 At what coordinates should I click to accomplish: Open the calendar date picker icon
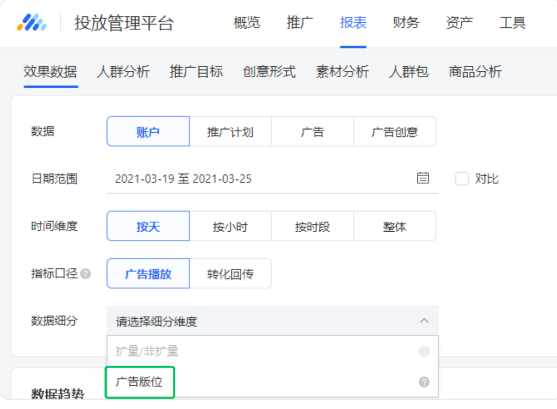[422, 178]
